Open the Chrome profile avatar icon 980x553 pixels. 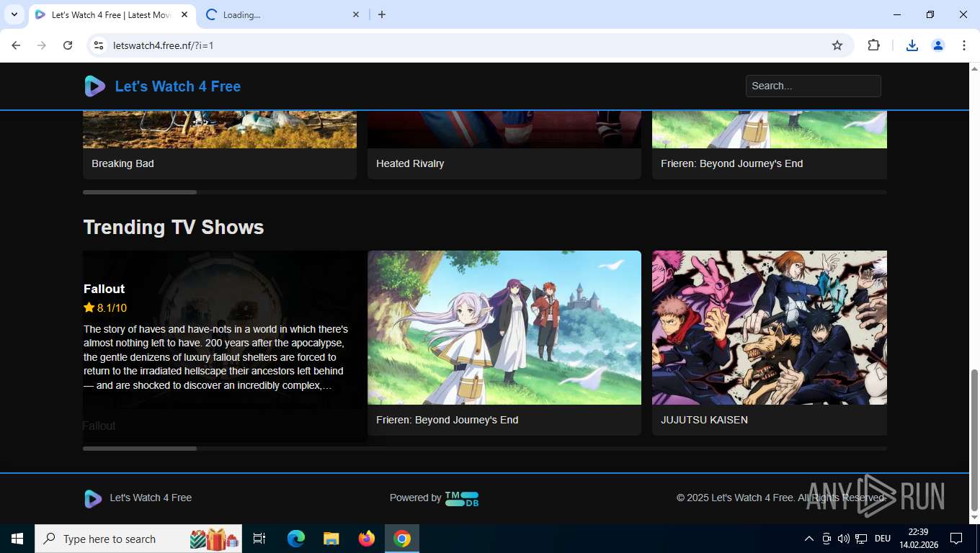[938, 45]
